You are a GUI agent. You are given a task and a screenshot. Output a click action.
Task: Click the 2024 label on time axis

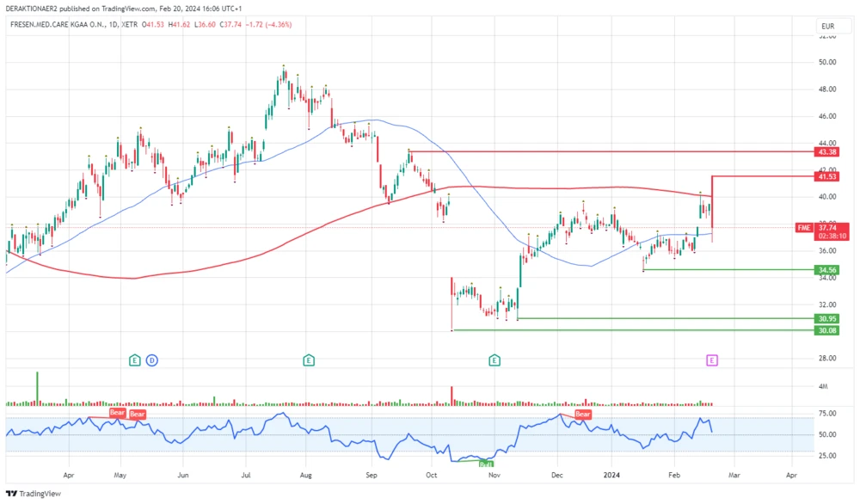pyautogui.click(x=611, y=474)
